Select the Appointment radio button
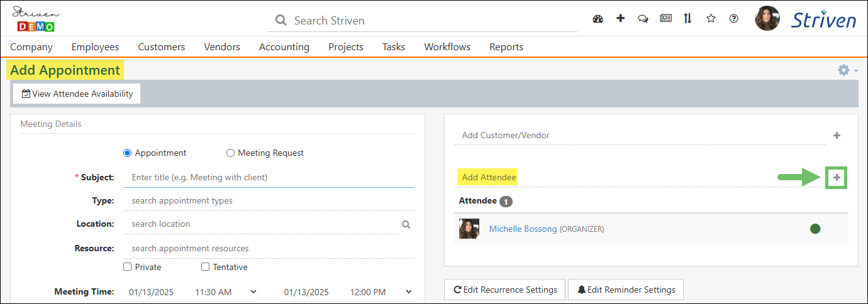The width and height of the screenshot is (868, 304). coord(128,153)
